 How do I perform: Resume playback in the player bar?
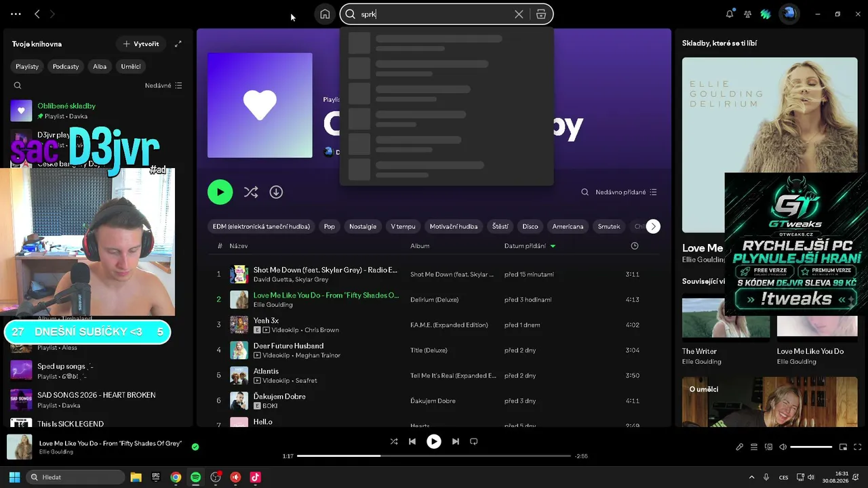tap(434, 441)
